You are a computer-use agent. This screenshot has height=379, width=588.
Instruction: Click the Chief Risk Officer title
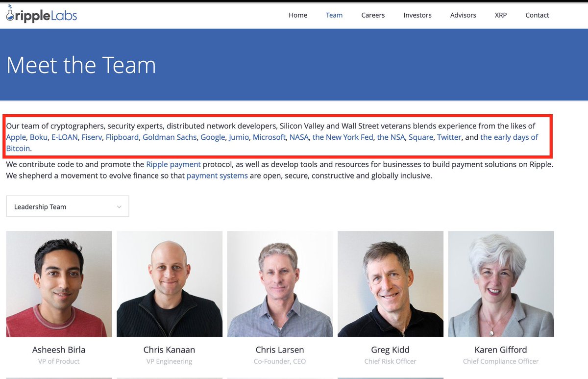[x=391, y=361]
